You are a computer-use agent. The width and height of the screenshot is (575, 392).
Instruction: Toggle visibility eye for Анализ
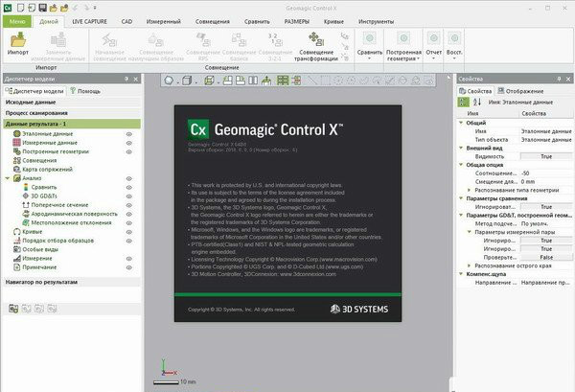129,178
